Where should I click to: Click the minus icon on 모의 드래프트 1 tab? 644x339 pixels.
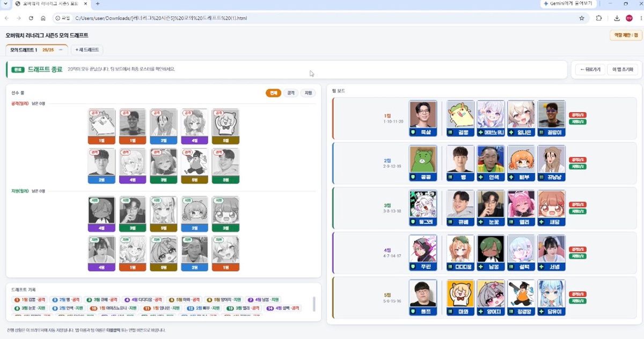(x=61, y=50)
